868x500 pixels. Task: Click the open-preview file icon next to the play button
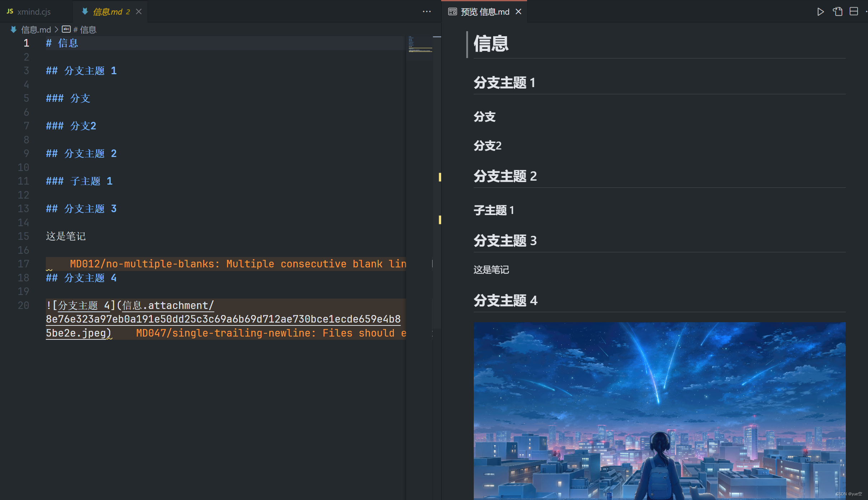(x=837, y=11)
